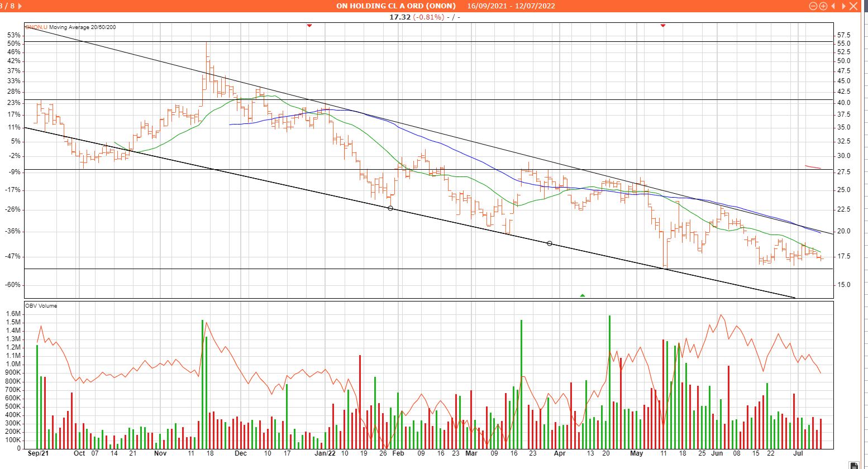
Task: Click the ON HOLDING CL A ORD title
Action: coord(395,6)
